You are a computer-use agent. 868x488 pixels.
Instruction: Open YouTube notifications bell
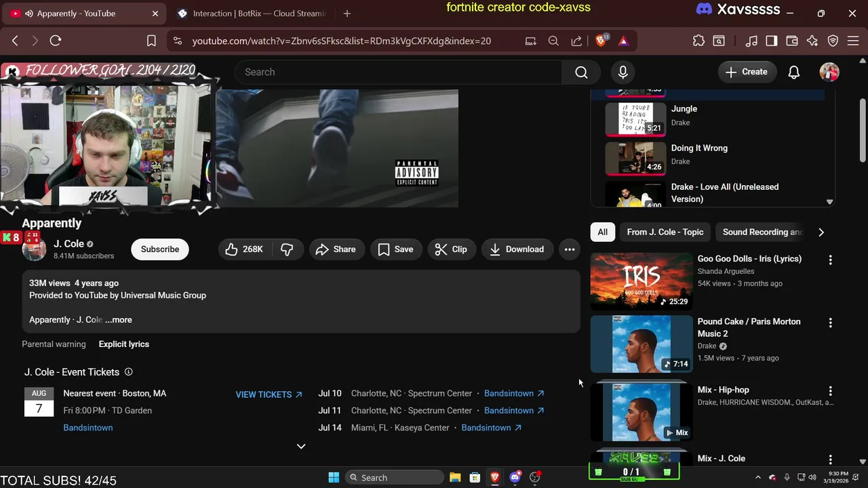(x=794, y=72)
